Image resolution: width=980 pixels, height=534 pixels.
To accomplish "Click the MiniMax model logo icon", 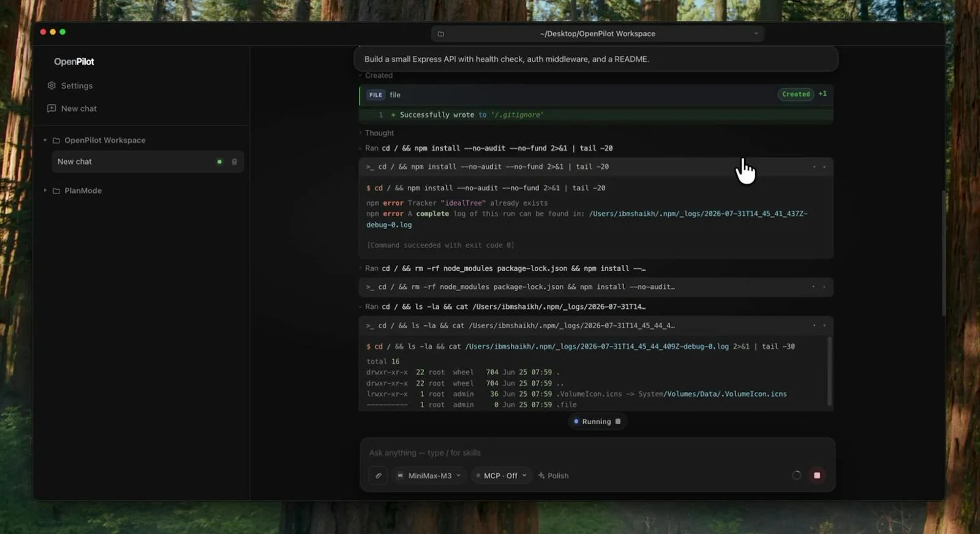I will 401,476.
